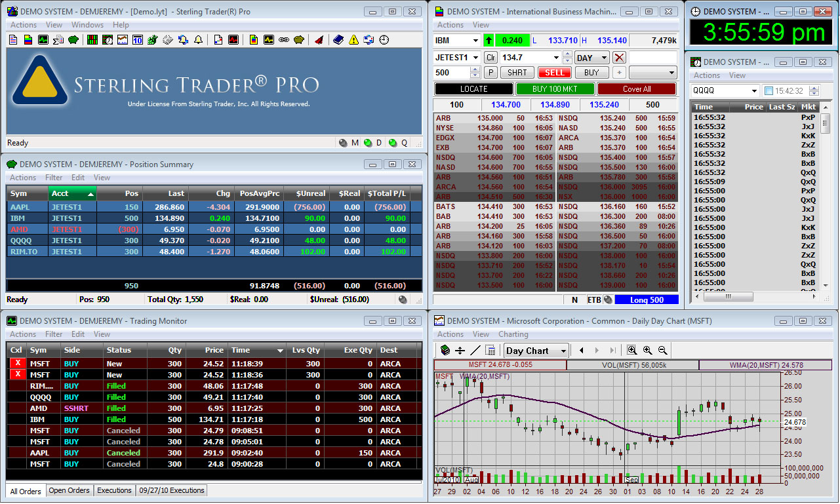Open the 134.7 price dropdown

(x=556, y=58)
